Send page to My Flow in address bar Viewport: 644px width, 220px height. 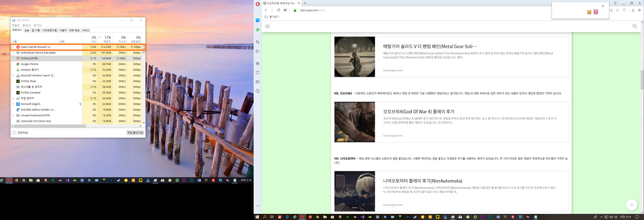pos(617,10)
